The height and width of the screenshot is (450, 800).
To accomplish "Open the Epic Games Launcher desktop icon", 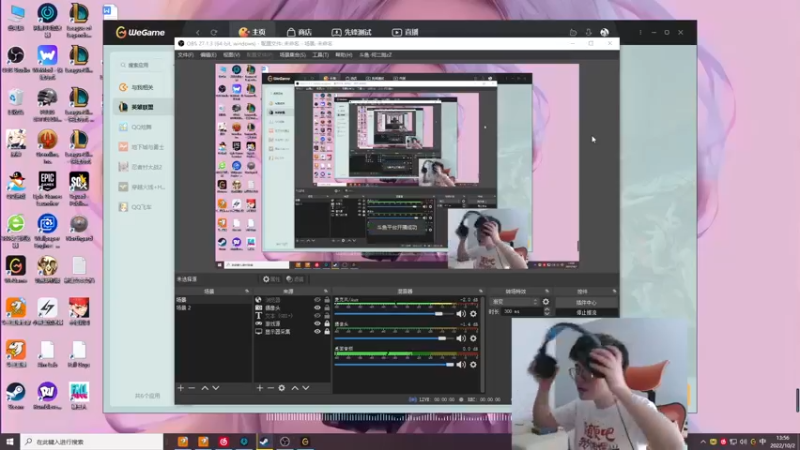I will pos(47,188).
